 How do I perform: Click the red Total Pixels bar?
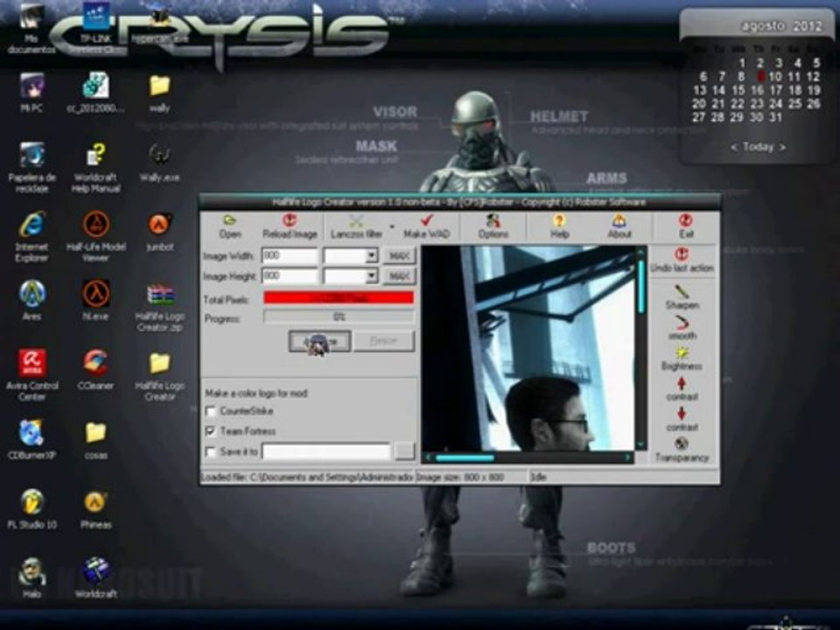339,297
